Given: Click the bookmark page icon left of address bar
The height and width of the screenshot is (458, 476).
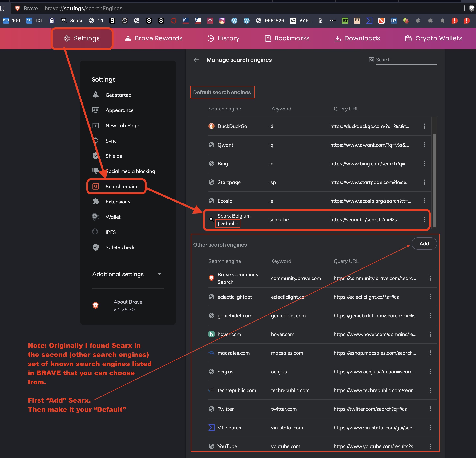Looking at the screenshot, I should tap(2, 8).
